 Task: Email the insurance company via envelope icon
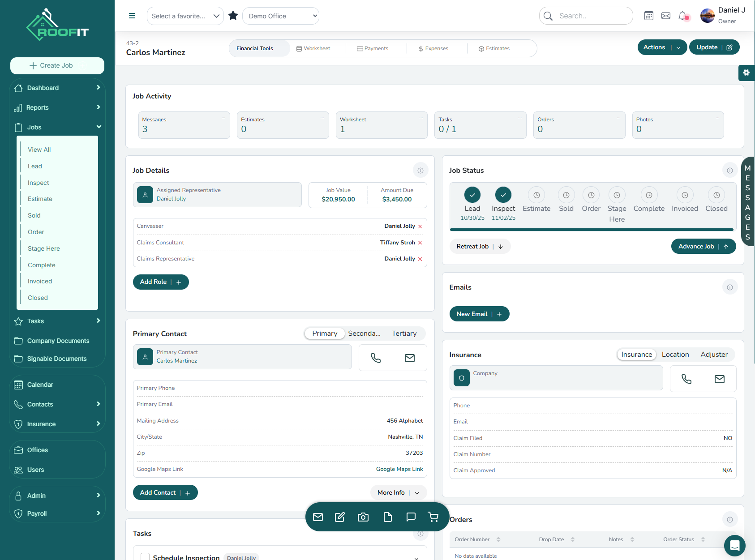[x=720, y=379]
